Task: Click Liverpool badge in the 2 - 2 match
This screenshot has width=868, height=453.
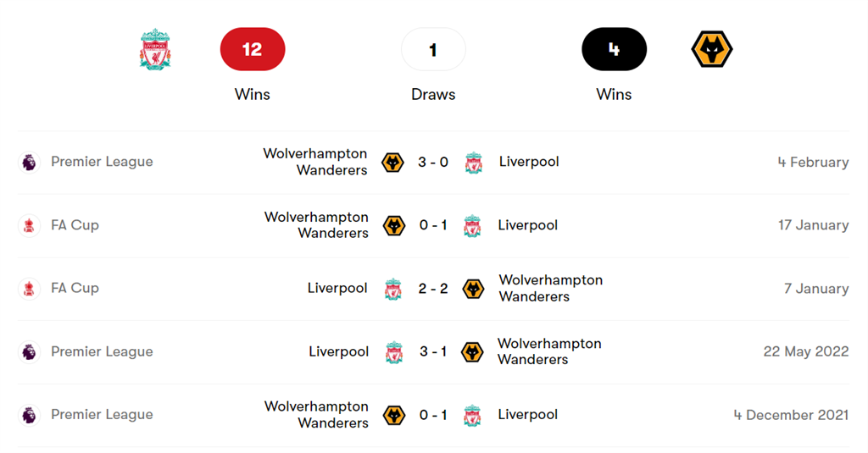Action: click(x=393, y=289)
